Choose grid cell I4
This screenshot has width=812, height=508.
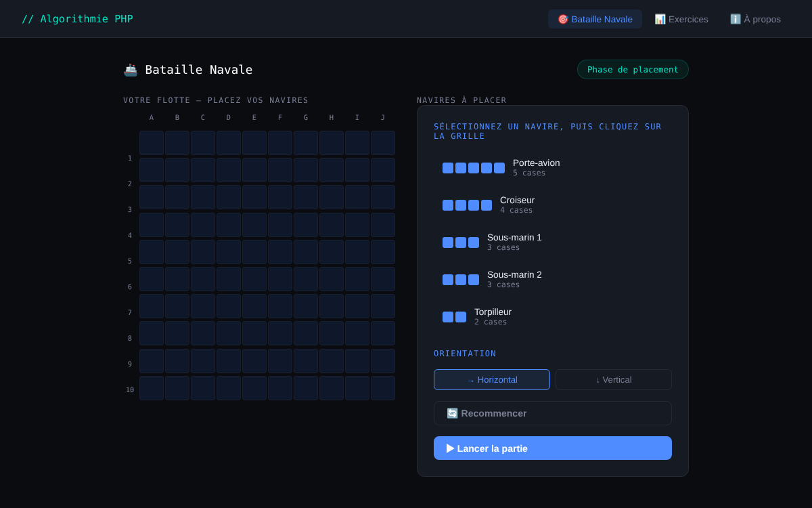[357, 225]
